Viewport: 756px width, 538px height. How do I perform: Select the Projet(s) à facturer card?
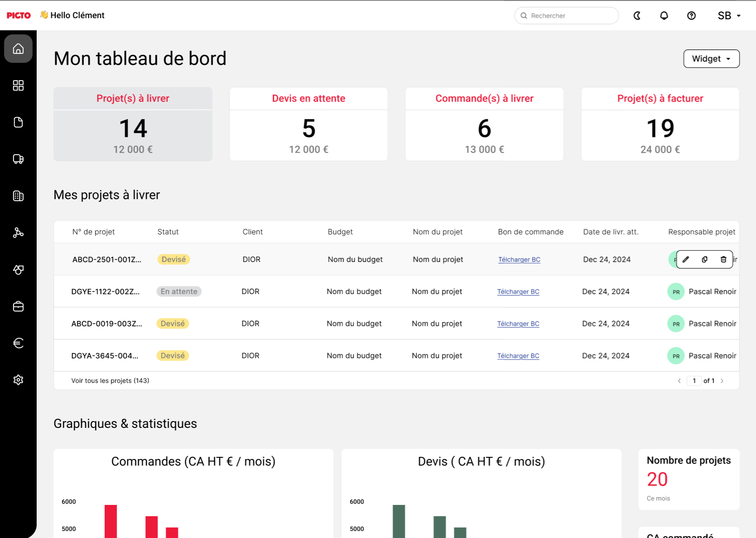click(x=660, y=124)
